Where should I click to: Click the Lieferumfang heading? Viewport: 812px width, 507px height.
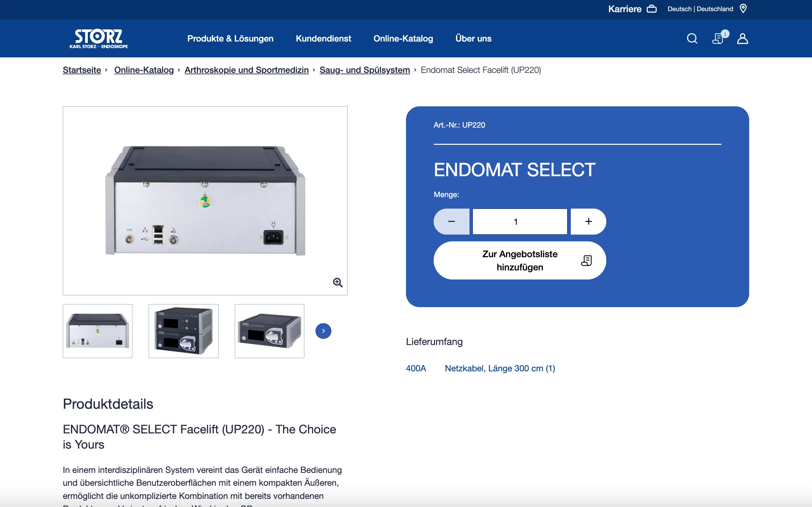pyautogui.click(x=434, y=342)
